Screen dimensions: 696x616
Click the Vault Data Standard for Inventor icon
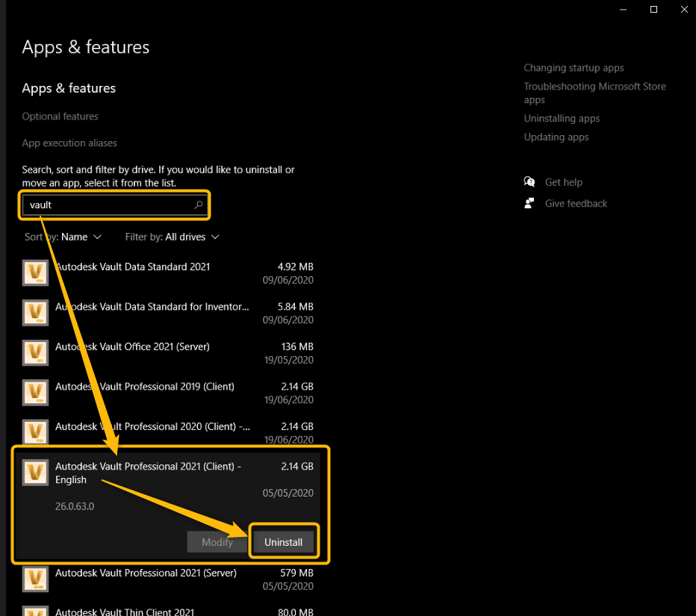pos(35,313)
